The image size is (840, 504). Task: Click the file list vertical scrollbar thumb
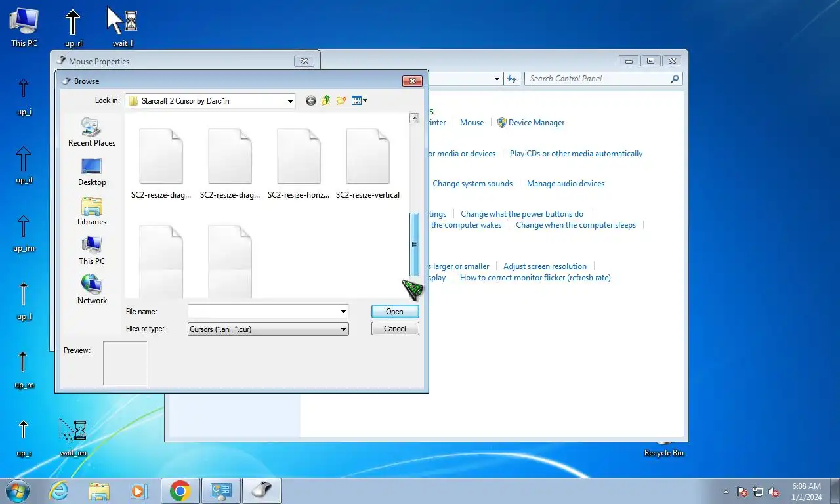tap(414, 244)
